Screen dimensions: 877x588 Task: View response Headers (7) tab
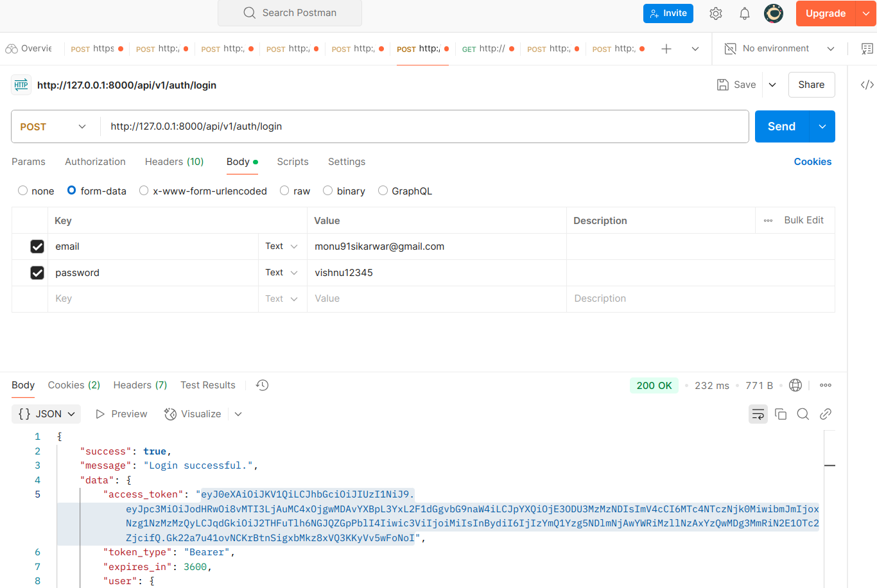(x=140, y=385)
